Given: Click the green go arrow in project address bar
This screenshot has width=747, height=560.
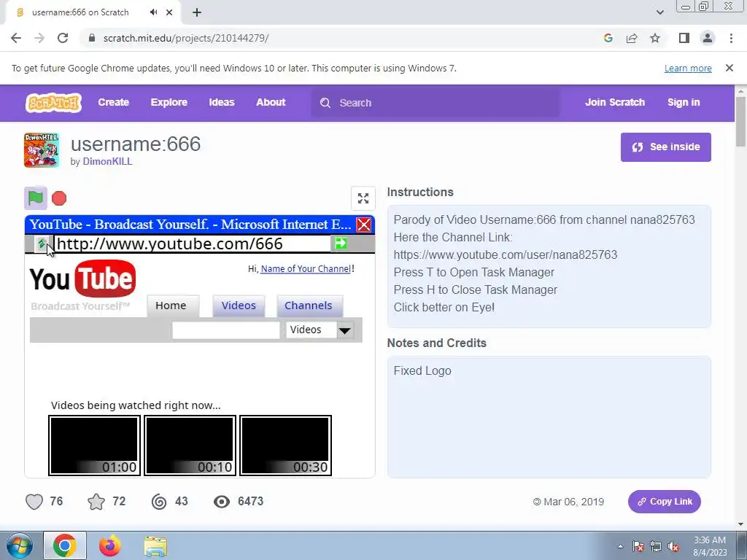Looking at the screenshot, I should 341,244.
